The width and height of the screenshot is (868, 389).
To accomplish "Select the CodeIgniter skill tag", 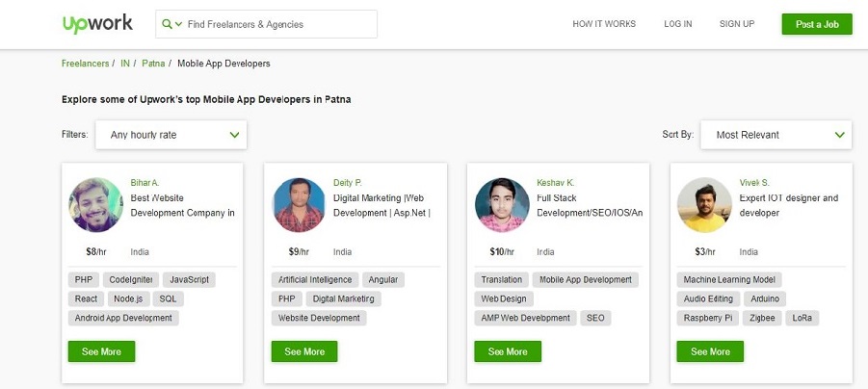I will pos(131,280).
